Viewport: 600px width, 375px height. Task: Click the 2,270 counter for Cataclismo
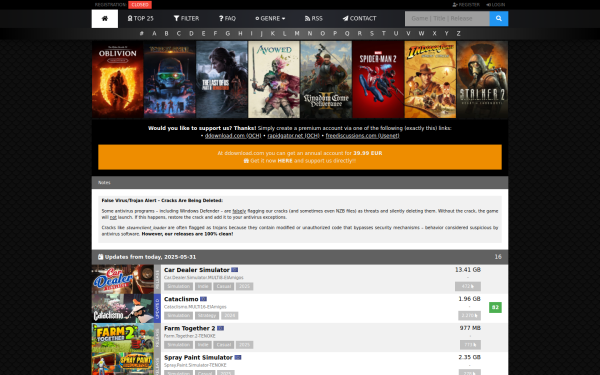[469, 316]
